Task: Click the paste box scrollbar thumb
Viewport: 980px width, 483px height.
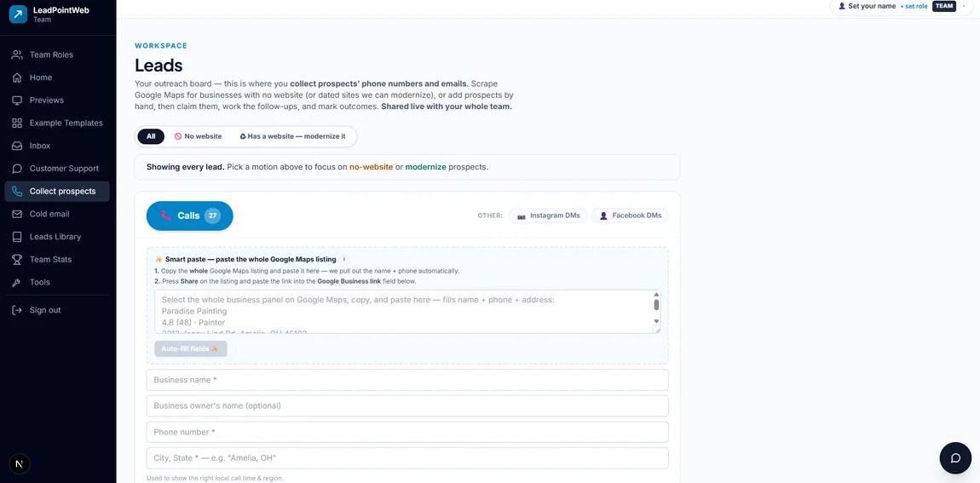Action: [656, 305]
